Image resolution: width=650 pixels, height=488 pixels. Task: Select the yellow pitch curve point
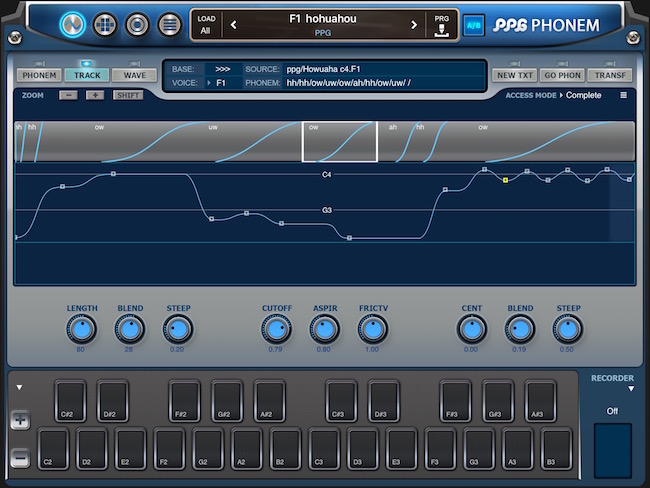click(x=505, y=180)
